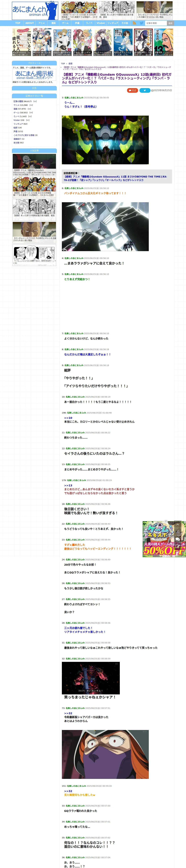The image size is (186, 868).
Task: Open popular article ワンピース 1152話 in the sidebar
Action: pos(34,187)
